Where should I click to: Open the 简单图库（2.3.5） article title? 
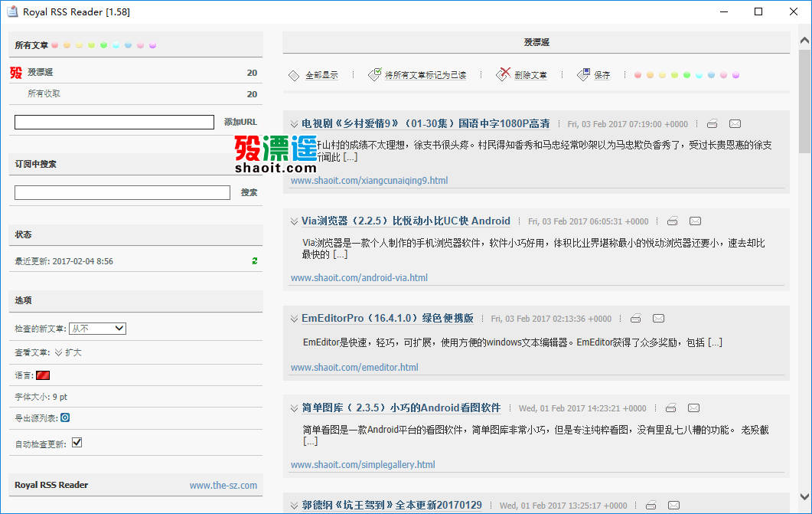pyautogui.click(x=401, y=408)
